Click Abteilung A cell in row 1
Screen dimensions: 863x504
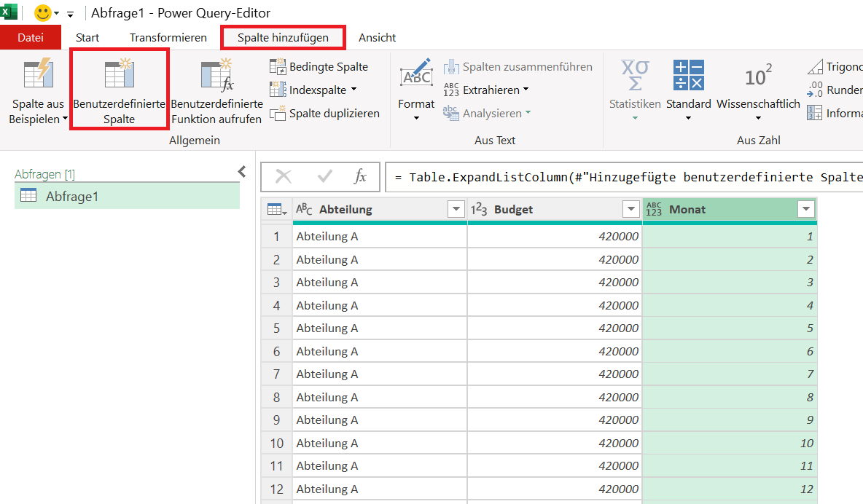click(379, 237)
